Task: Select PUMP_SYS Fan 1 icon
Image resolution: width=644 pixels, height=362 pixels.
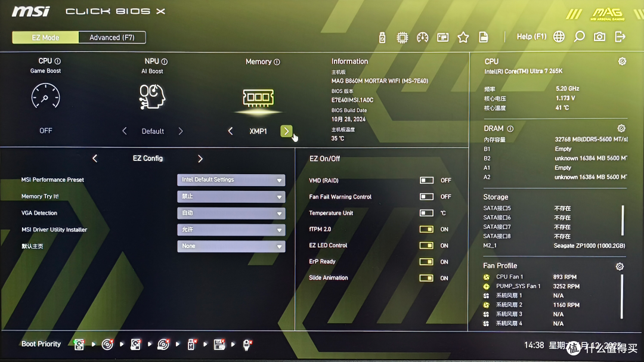Action: point(487,286)
